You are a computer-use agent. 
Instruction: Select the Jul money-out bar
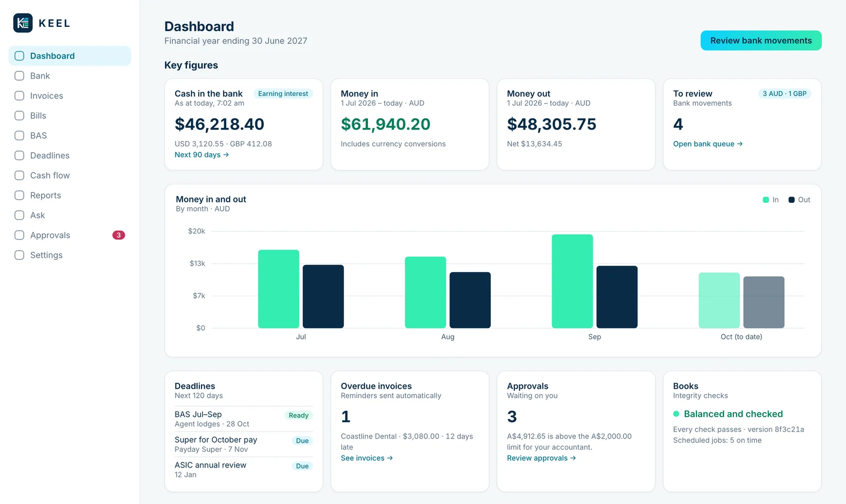(323, 296)
